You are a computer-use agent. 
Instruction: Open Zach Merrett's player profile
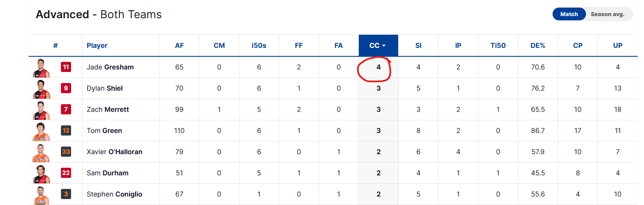point(108,109)
